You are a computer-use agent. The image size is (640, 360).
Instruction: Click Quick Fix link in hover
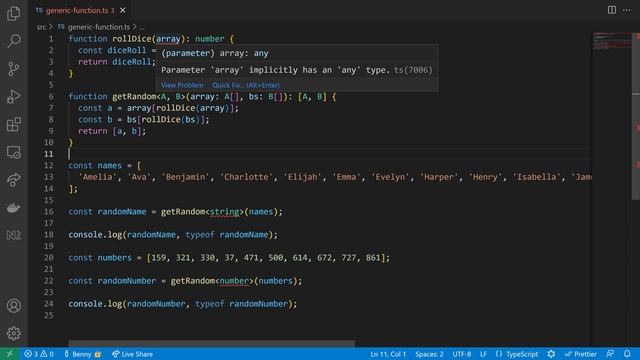(246, 85)
